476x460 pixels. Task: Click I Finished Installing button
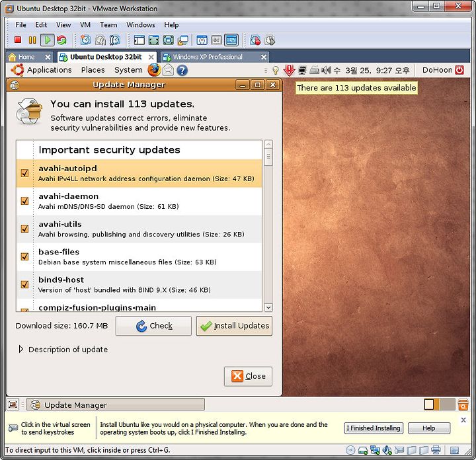point(374,428)
